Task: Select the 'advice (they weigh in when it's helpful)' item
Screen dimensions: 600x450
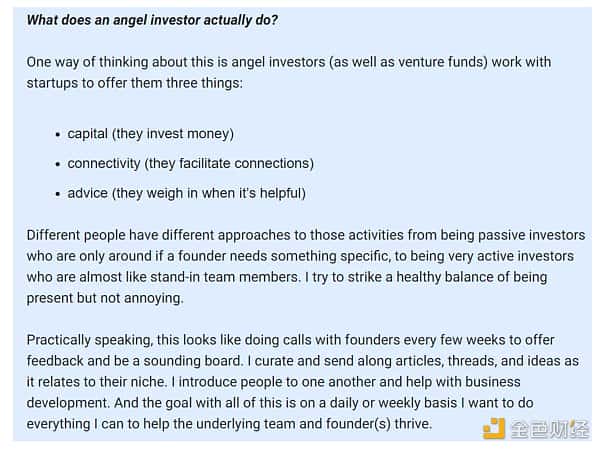Action: [x=186, y=192]
